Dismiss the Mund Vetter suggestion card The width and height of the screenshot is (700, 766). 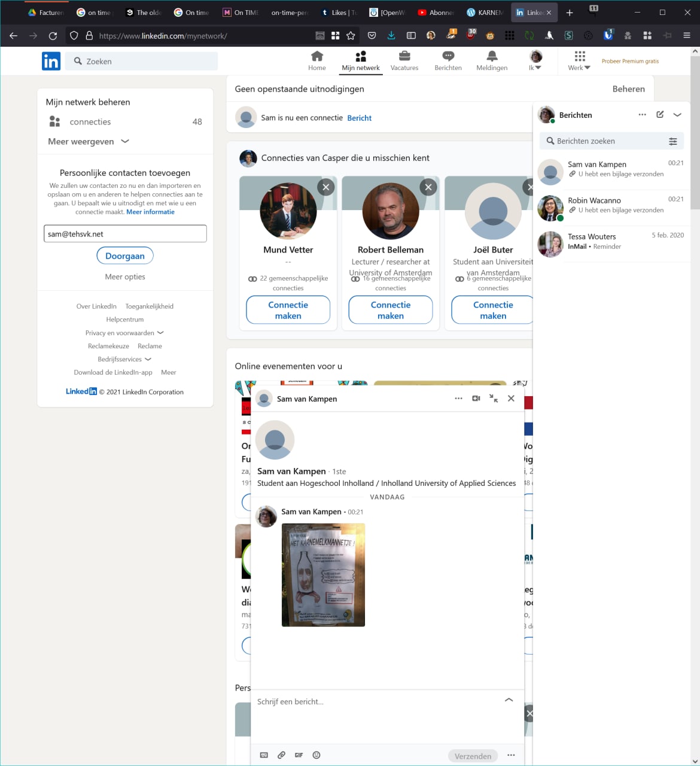(x=325, y=187)
